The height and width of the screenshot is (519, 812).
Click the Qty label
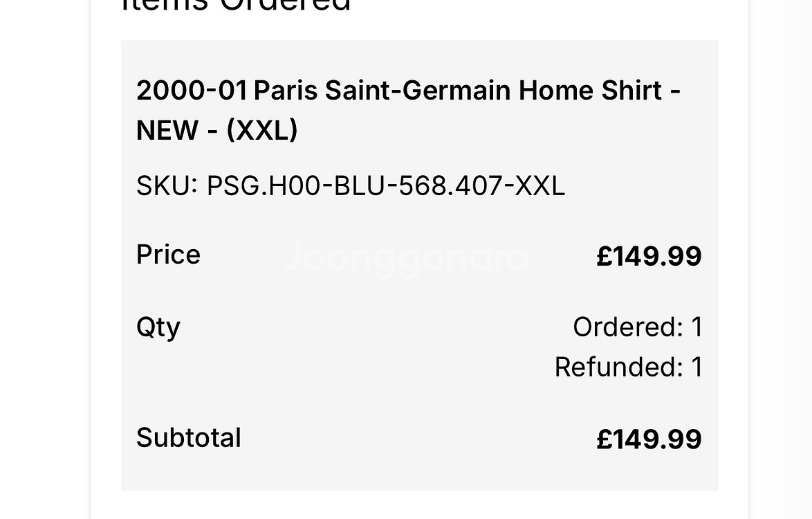click(158, 327)
